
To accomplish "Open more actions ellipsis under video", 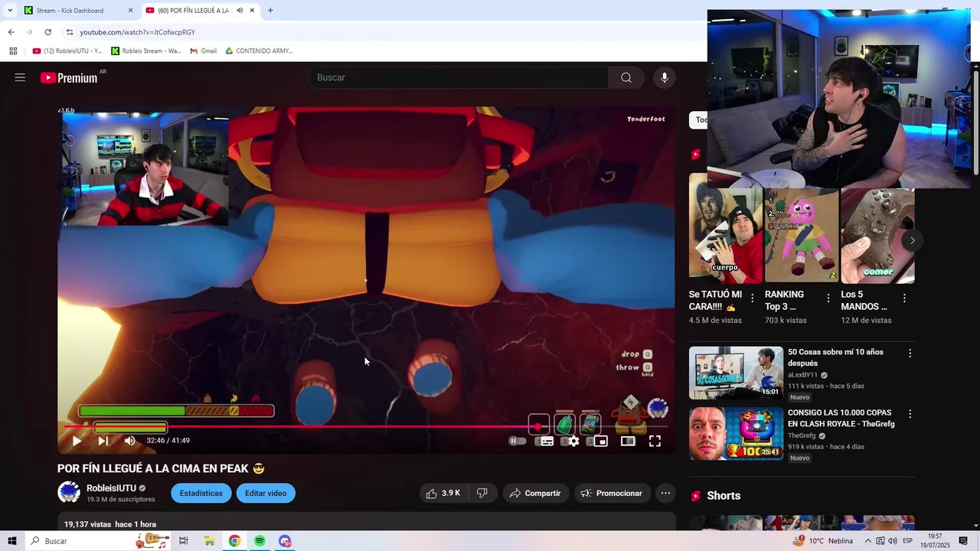I will [665, 494].
